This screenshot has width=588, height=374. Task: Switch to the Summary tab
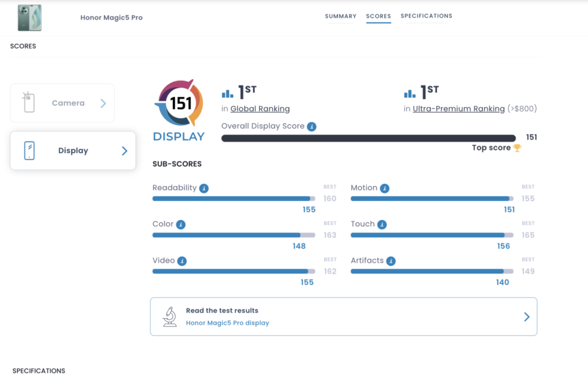click(x=340, y=16)
